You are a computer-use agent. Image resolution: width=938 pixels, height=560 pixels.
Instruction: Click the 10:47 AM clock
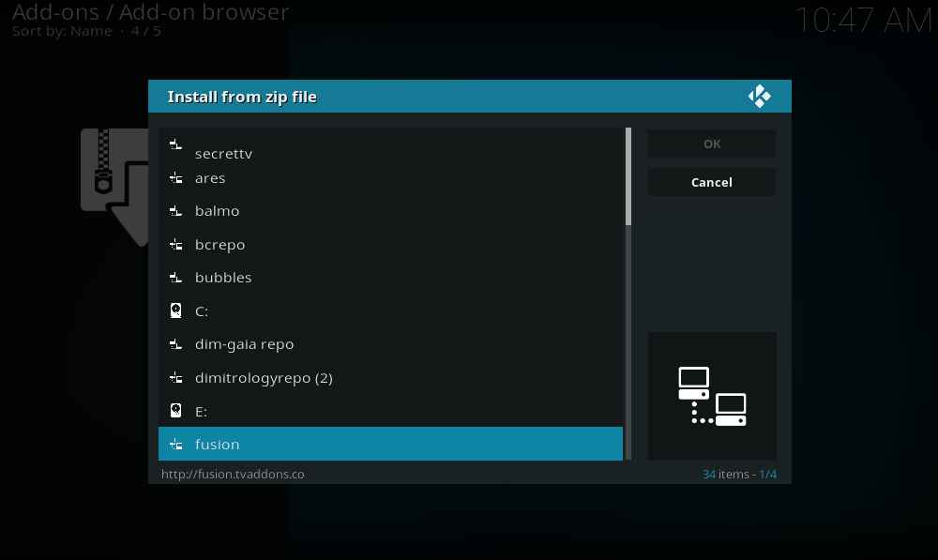[863, 21]
